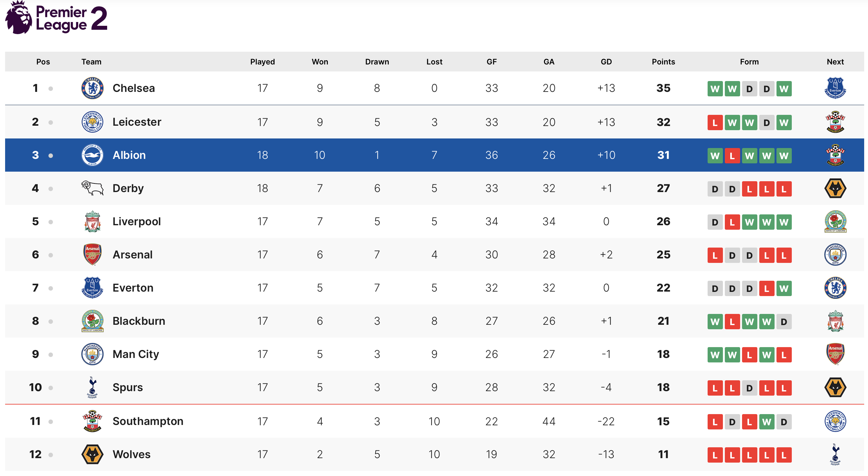Click position dot beside Man City's rank
868x476 pixels.
(51, 355)
